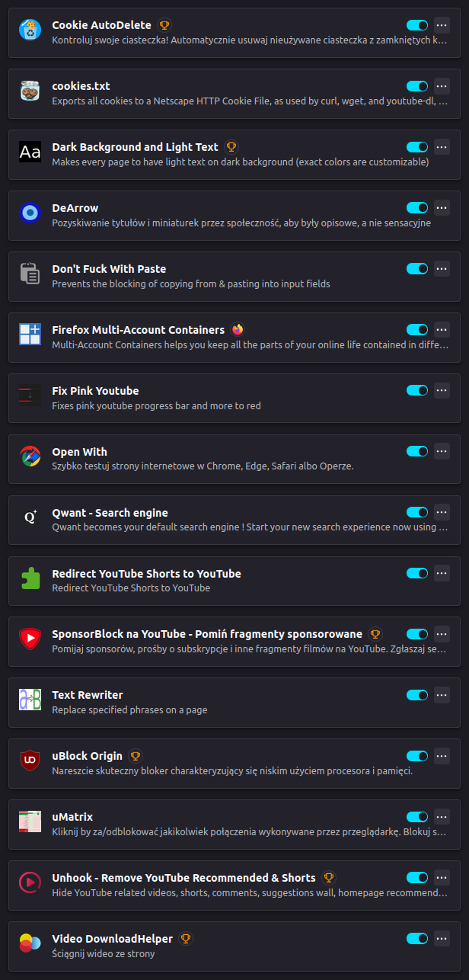
Task: Turn off uBlock Origin toggle
Action: (417, 756)
